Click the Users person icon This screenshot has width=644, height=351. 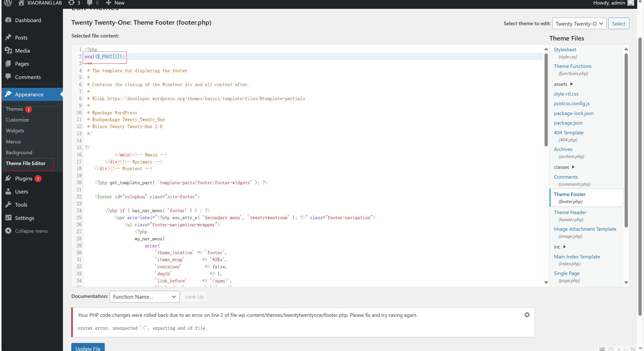pos(8,191)
